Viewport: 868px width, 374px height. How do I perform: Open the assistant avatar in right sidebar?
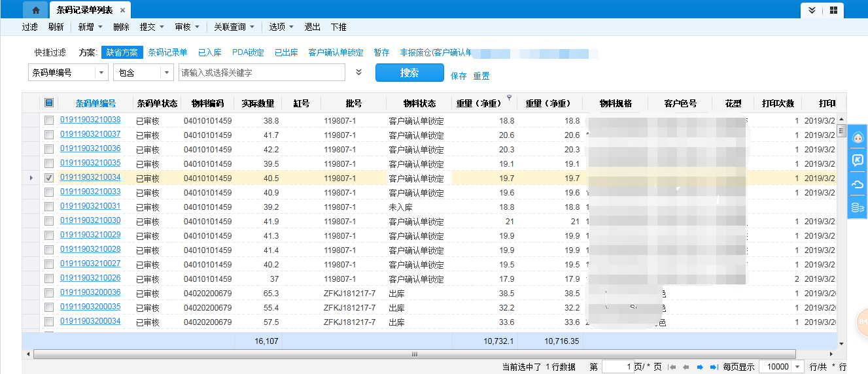tap(858, 139)
